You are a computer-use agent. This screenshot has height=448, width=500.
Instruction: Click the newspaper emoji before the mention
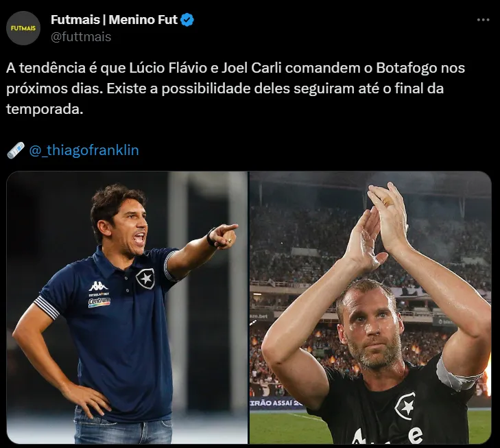click(x=16, y=150)
